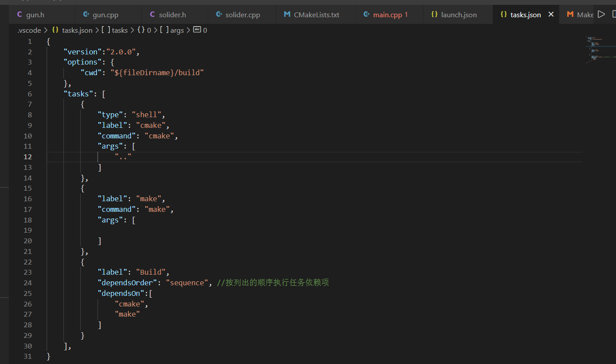This screenshot has width=616, height=364.
Task: Click the ".." argument string
Action: pyautogui.click(x=123, y=157)
